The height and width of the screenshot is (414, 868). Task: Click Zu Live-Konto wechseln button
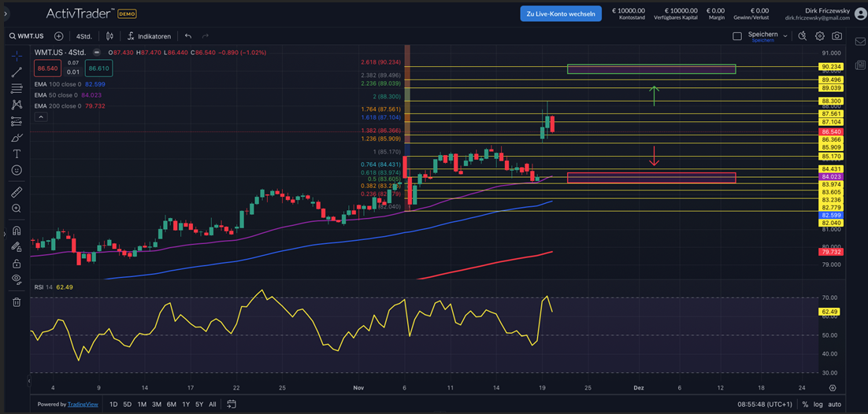click(x=560, y=13)
